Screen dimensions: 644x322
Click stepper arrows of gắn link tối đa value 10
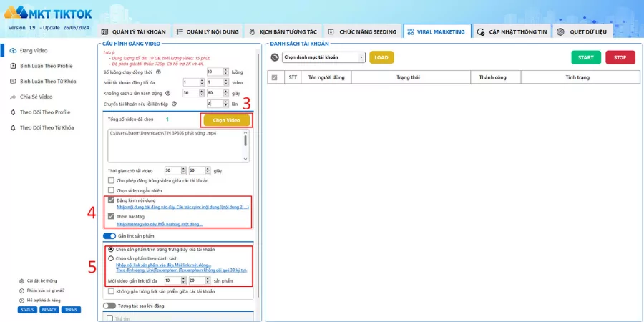184,280
